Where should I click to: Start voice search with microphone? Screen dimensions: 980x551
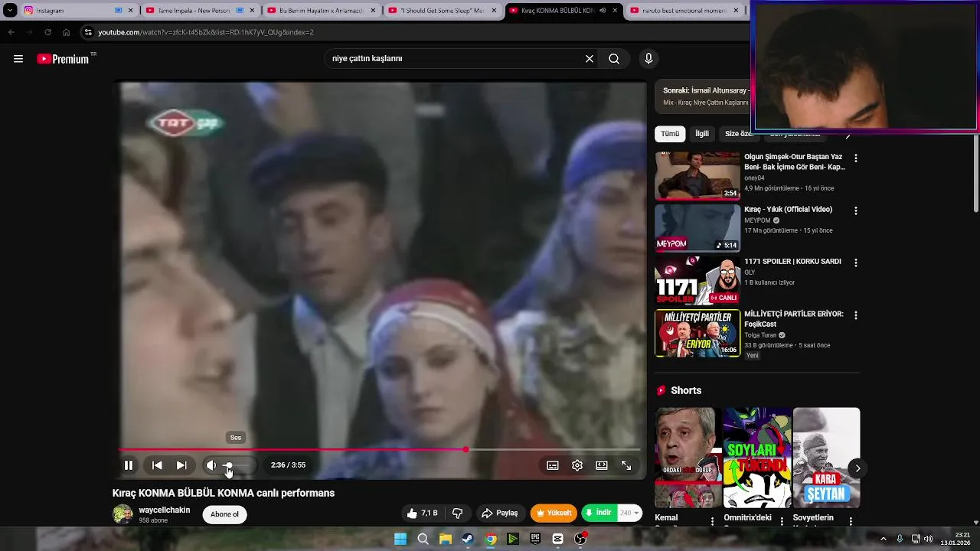(648, 59)
